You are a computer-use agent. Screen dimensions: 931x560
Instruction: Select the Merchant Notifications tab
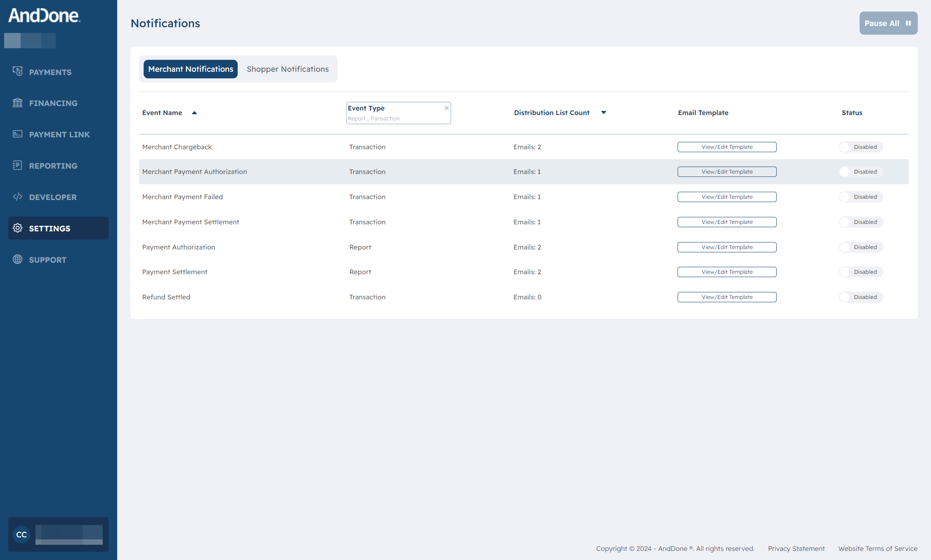[190, 68]
